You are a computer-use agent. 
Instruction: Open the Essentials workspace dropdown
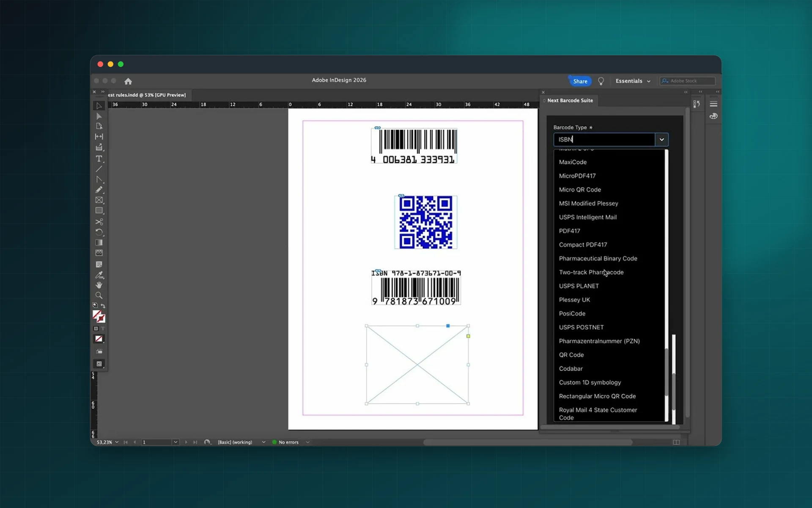(633, 81)
